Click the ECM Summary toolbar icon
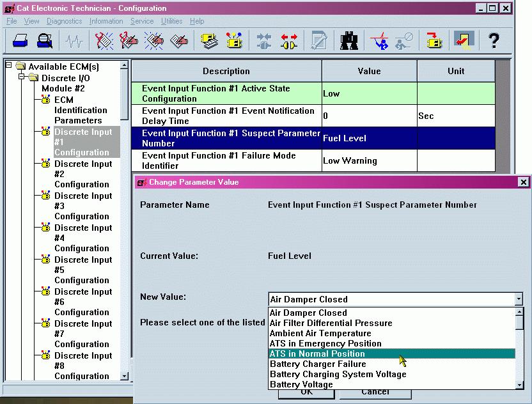The width and height of the screenshot is (532, 404). [x=209, y=41]
